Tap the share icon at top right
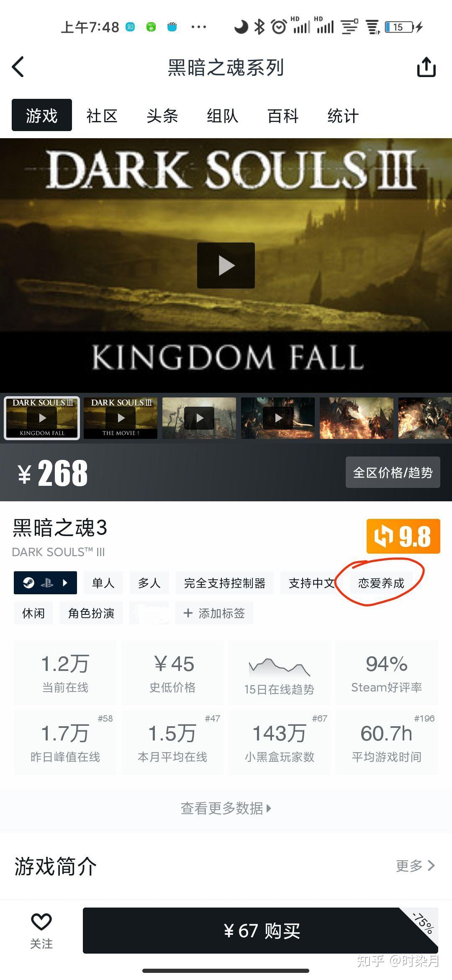The image size is (452, 980). [x=426, y=67]
